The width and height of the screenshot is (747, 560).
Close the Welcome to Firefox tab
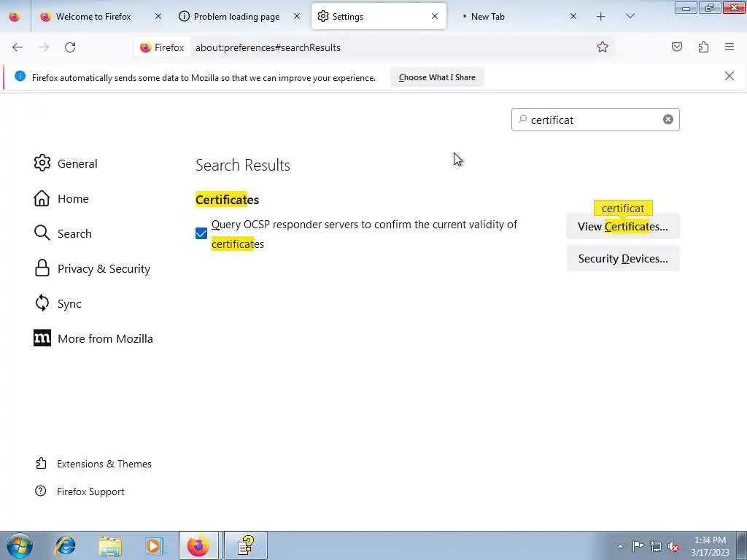pyautogui.click(x=158, y=16)
